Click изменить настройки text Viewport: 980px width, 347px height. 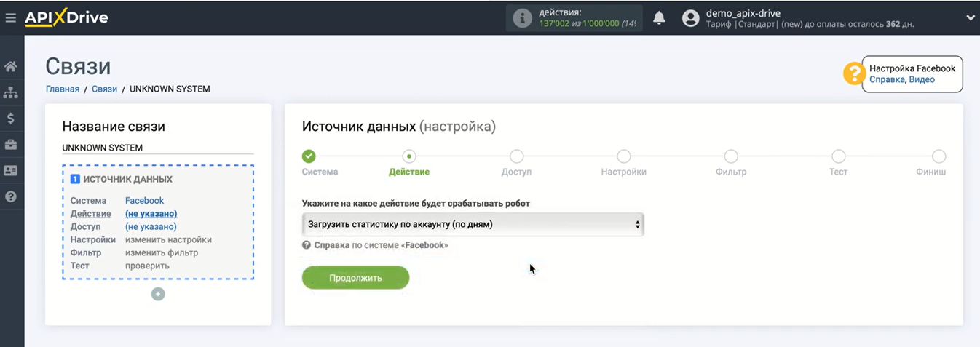point(168,240)
